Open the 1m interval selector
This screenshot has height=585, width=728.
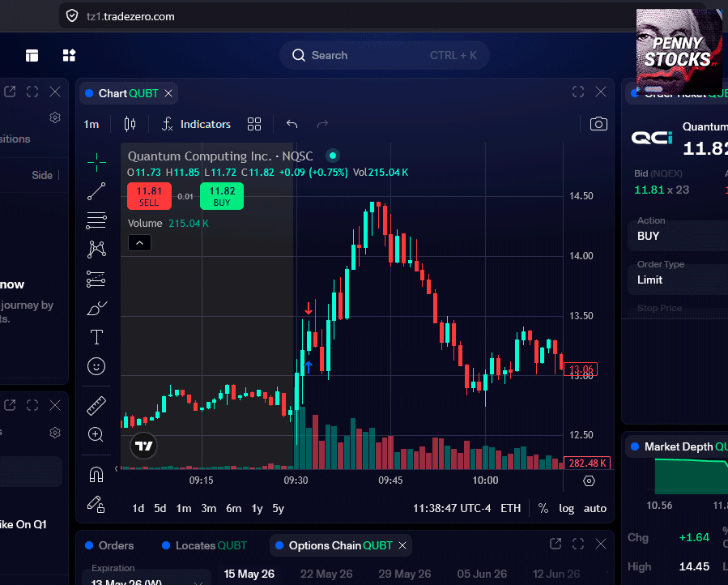click(92, 124)
